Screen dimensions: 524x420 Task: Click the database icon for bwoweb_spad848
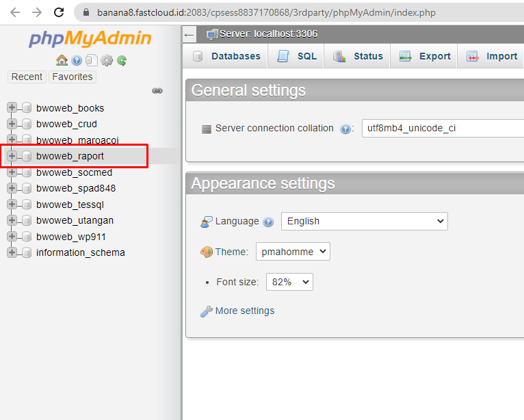pyautogui.click(x=27, y=188)
